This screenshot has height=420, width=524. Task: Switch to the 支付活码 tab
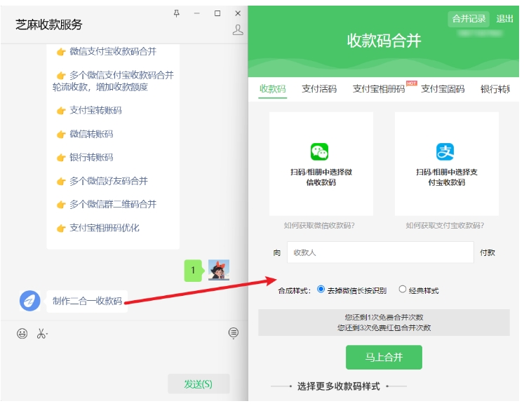tap(319, 89)
